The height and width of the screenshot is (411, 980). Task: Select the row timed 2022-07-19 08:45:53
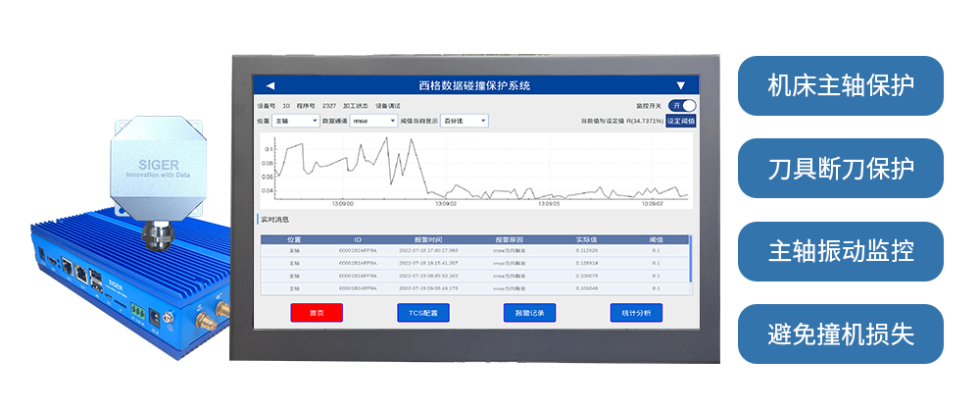click(475, 276)
